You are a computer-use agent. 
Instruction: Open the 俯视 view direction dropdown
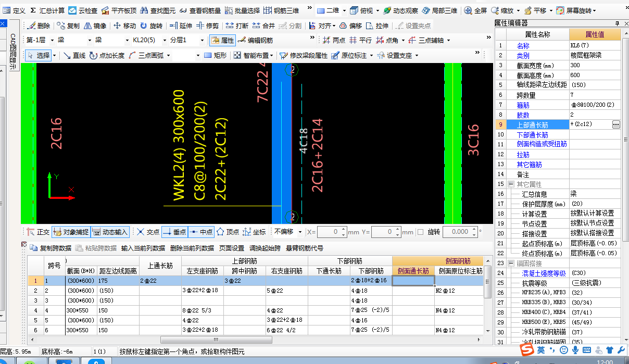(x=377, y=10)
